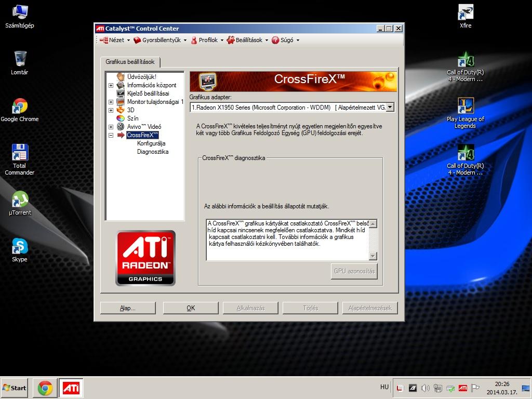Click the Információs központ tree icon
Viewport: 532px width, 399px height.
pyautogui.click(x=121, y=85)
